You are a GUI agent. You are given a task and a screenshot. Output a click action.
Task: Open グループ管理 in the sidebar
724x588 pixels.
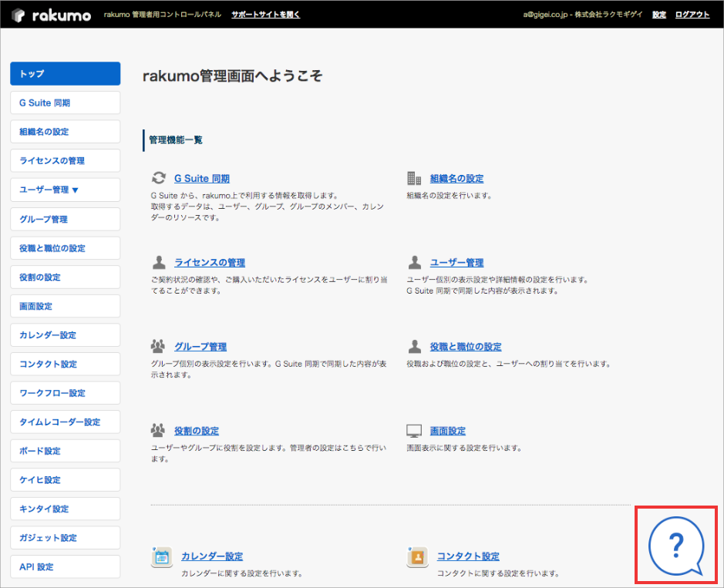click(65, 219)
